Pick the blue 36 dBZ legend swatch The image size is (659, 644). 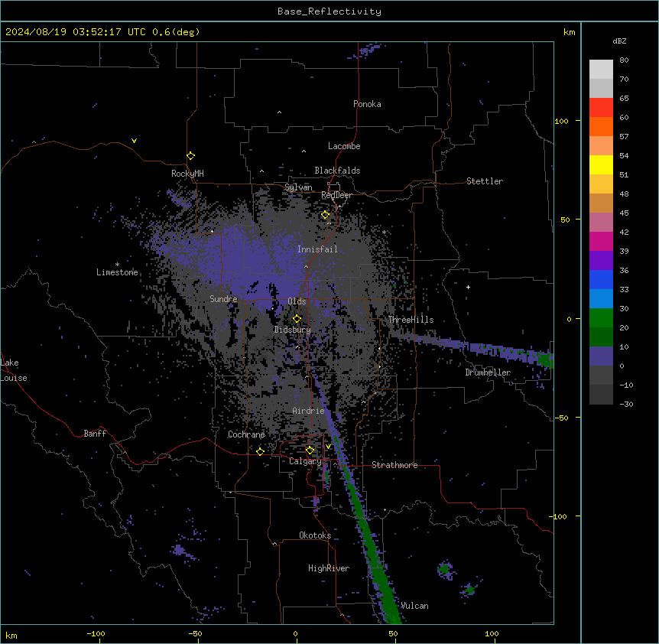point(601,279)
